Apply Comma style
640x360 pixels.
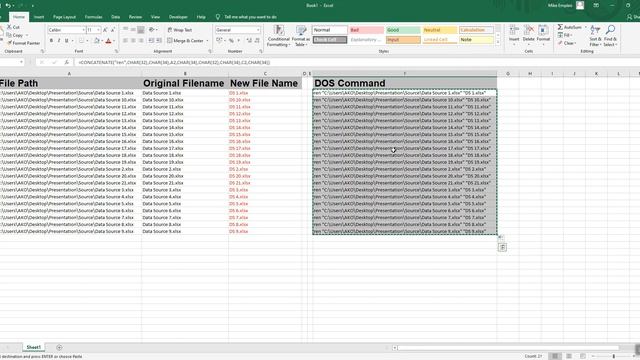[x=239, y=41]
